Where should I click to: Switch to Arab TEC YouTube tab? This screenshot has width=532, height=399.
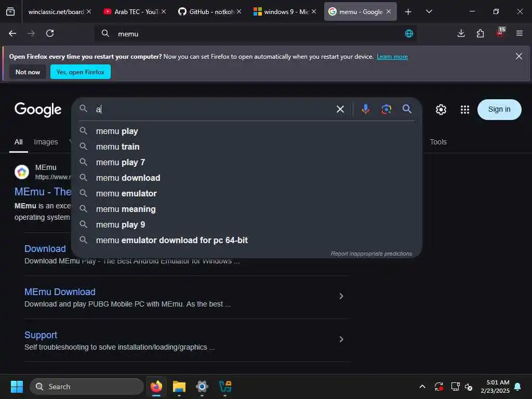(136, 12)
